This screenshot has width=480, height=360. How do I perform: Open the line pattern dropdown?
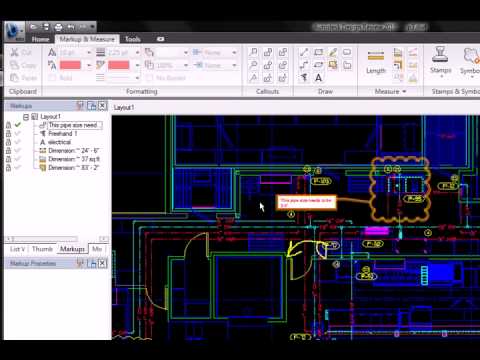[x=137, y=78]
